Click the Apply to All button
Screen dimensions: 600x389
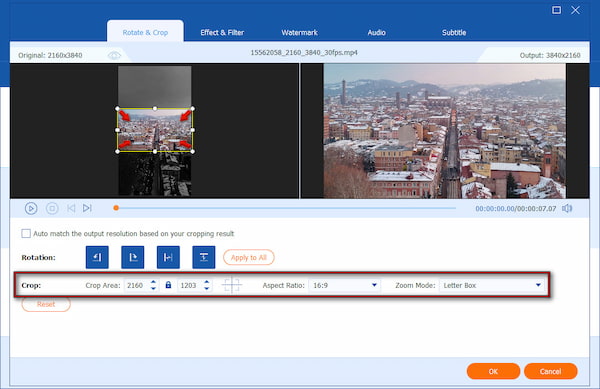coord(249,257)
